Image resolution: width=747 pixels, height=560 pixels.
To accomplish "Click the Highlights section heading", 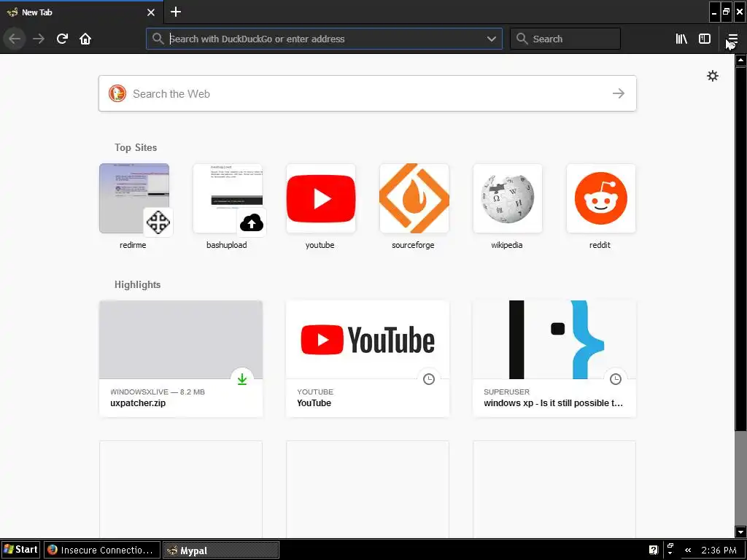I will [138, 285].
